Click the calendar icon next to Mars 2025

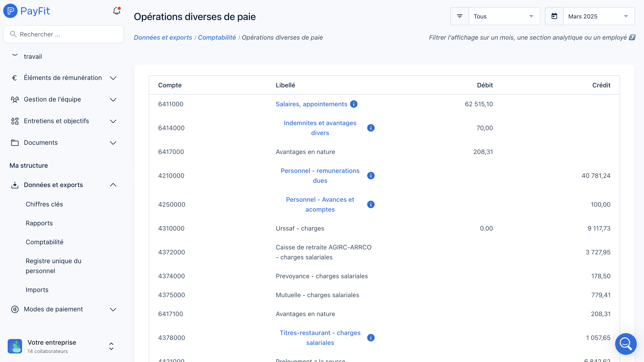554,16
